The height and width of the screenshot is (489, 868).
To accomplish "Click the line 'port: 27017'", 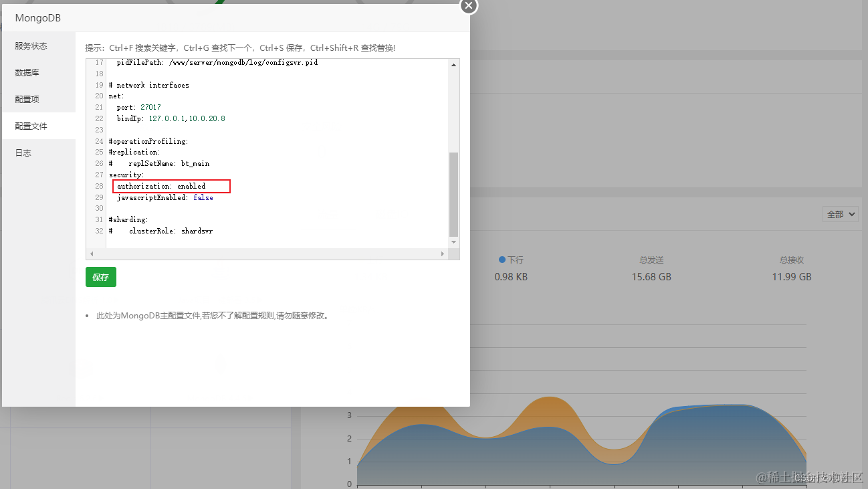I will [x=138, y=107].
